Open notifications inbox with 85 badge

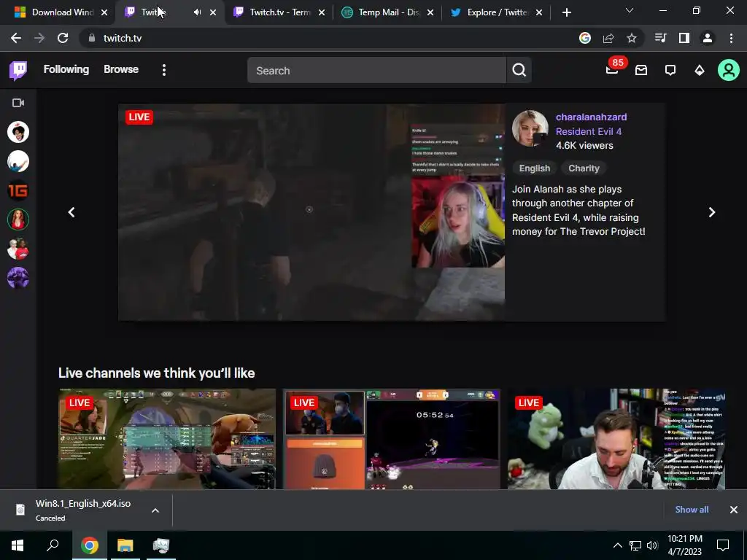[612, 70]
